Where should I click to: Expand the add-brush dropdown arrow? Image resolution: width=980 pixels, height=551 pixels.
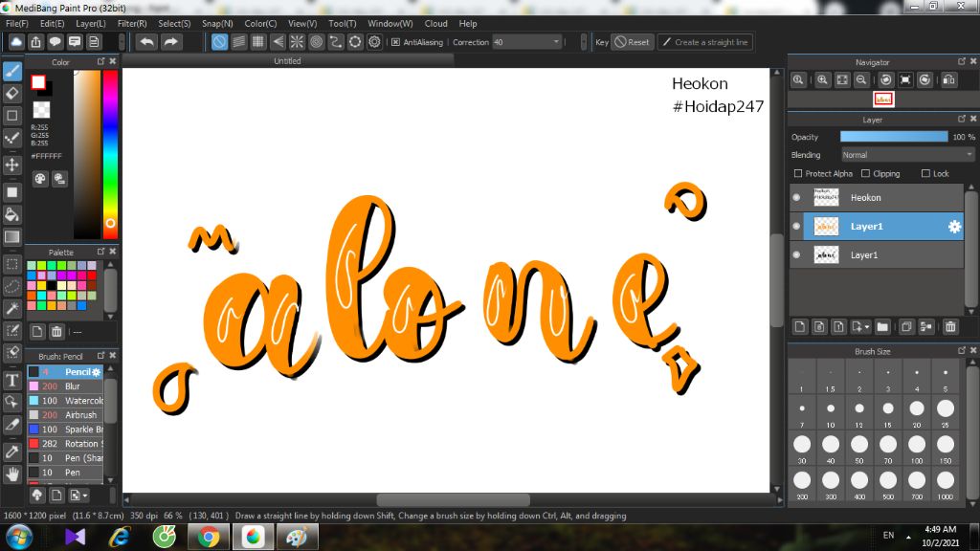tap(85, 496)
